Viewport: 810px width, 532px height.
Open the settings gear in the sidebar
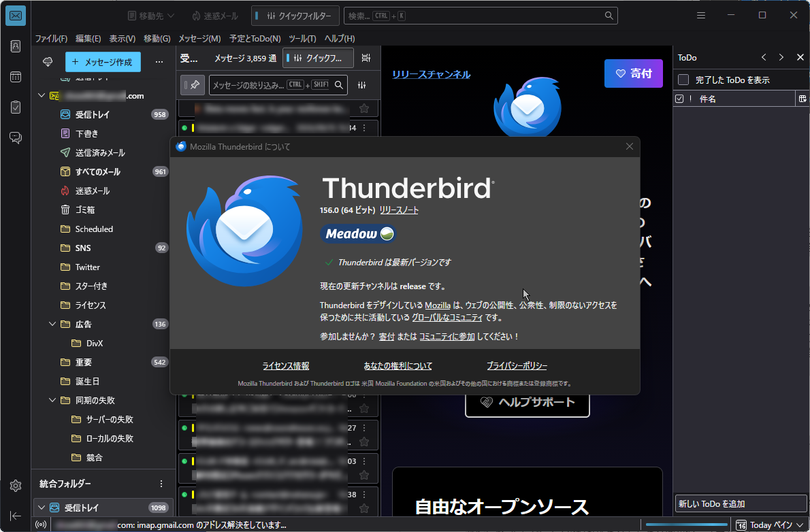16,486
